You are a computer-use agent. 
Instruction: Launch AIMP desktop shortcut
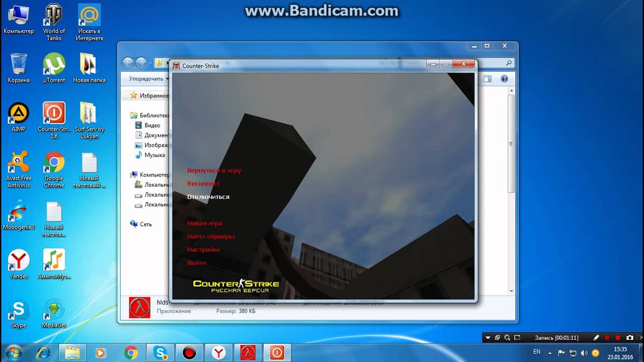click(19, 117)
